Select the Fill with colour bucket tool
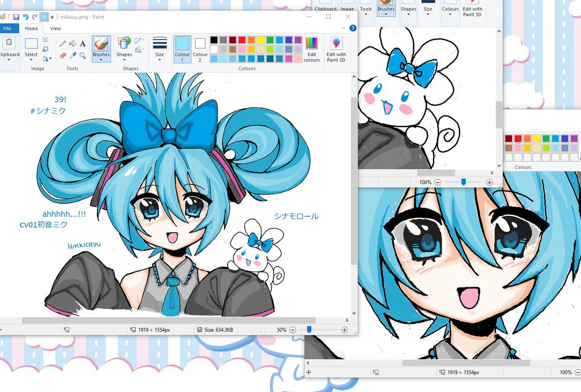The height and width of the screenshot is (392, 581). (x=72, y=44)
